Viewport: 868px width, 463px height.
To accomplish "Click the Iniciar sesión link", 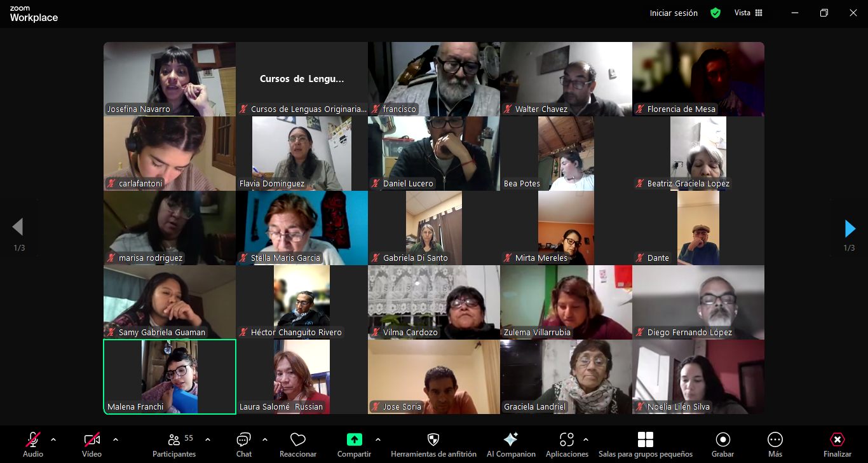I will click(674, 13).
